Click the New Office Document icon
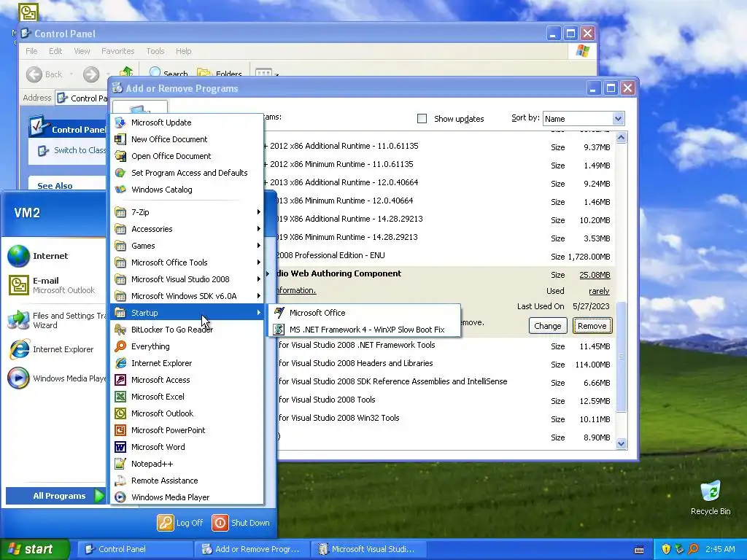 pos(120,139)
